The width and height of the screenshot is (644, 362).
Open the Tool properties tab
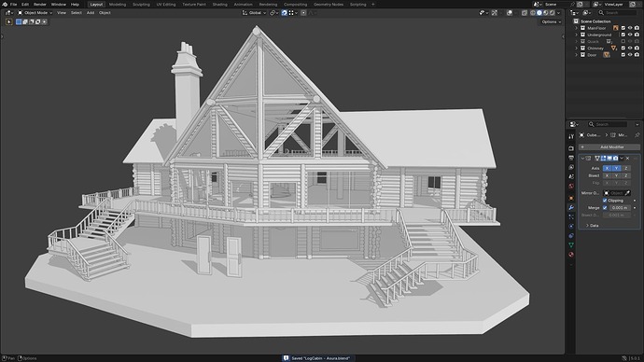pos(571,136)
